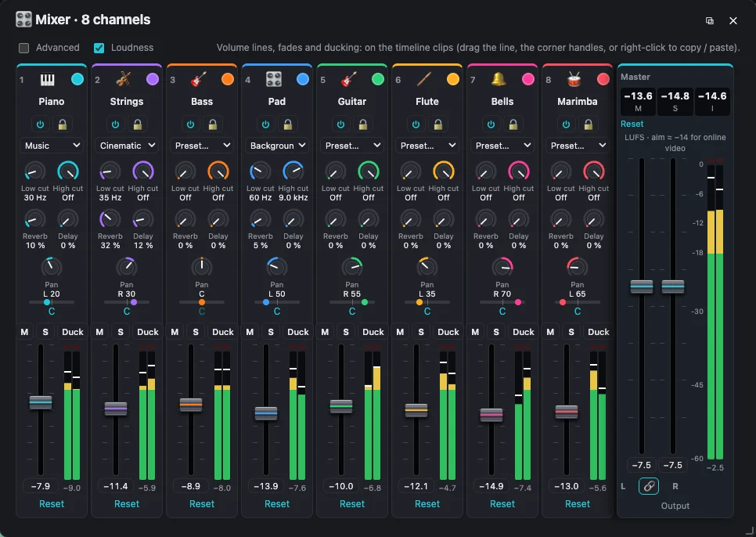
Task: Click Reset under the Bells fader
Action: tap(502, 504)
